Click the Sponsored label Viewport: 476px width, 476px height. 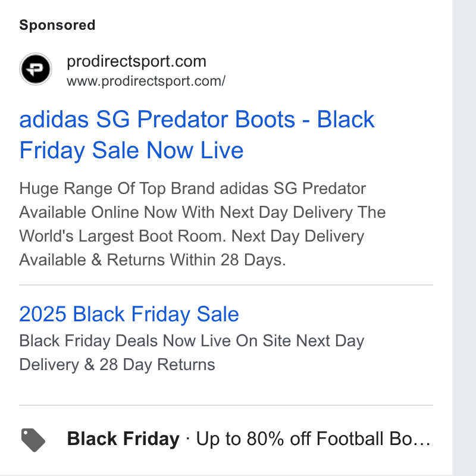[57, 25]
